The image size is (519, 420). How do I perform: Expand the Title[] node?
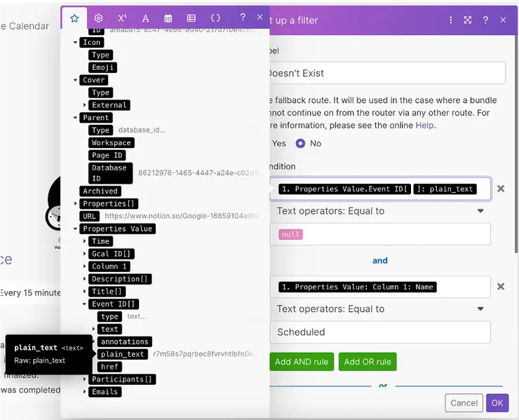84,292
